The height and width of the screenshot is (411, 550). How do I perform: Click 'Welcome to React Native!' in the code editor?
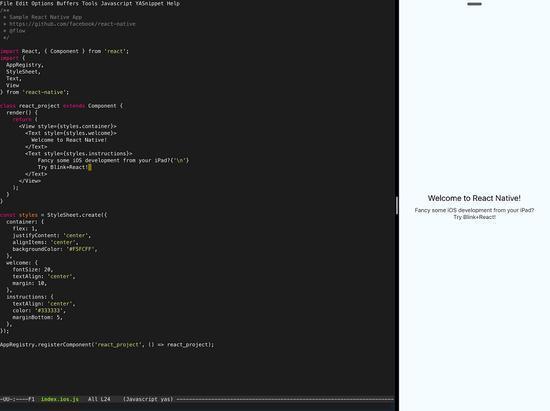coord(69,140)
